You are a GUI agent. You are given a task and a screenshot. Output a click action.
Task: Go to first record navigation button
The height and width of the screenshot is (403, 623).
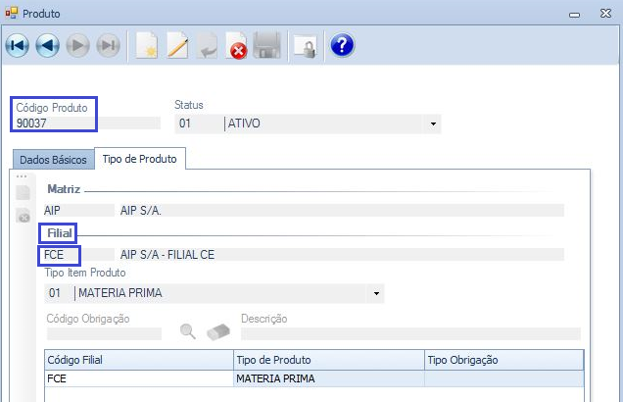point(17,45)
